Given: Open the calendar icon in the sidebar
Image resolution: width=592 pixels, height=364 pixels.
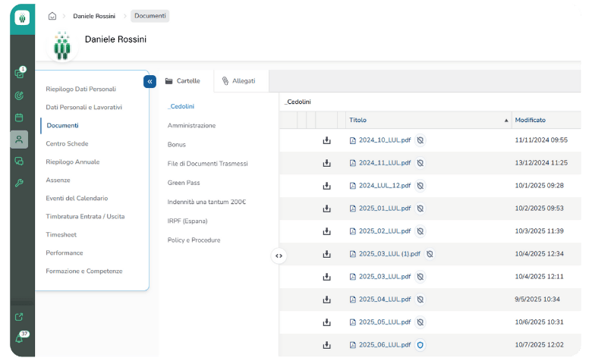Looking at the screenshot, I should click(x=19, y=118).
